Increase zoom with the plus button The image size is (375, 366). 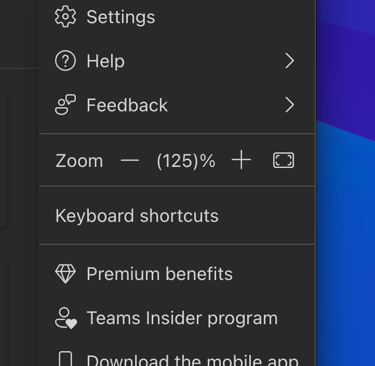241,160
